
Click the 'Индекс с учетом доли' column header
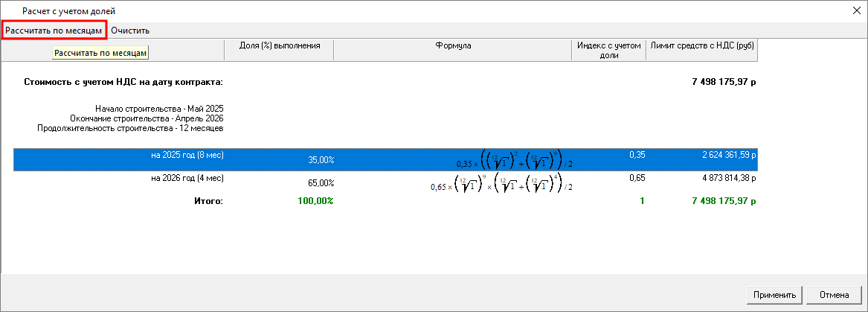tap(608, 50)
